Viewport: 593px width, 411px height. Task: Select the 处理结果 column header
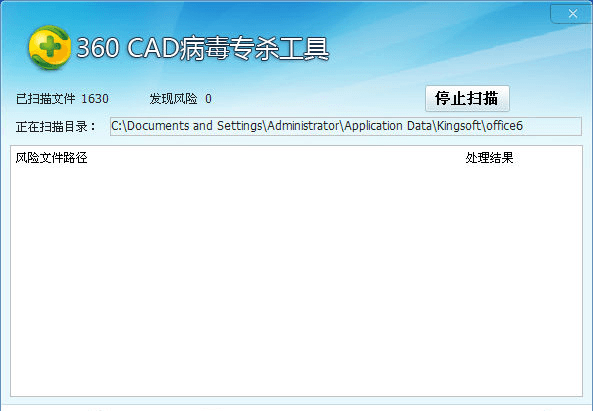coord(489,158)
